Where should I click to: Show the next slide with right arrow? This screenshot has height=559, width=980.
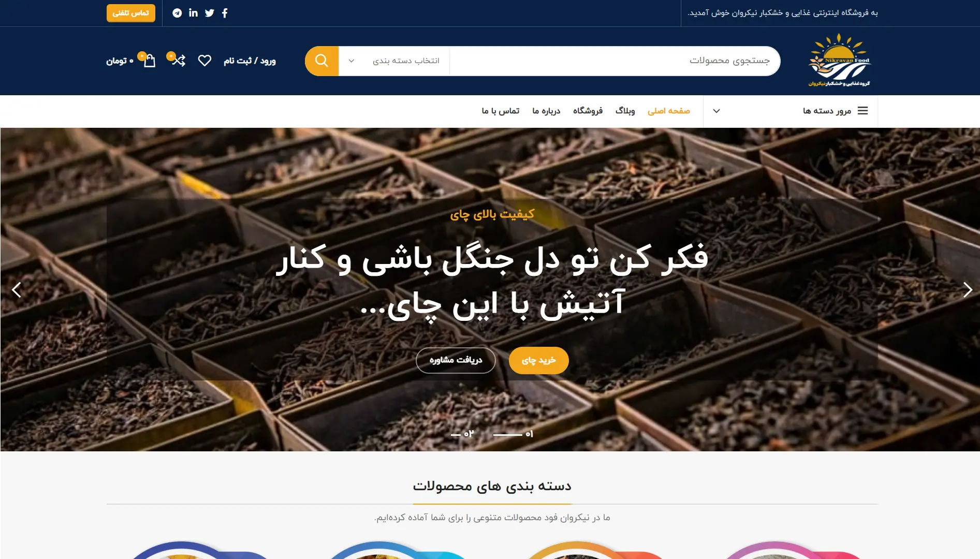coord(967,290)
